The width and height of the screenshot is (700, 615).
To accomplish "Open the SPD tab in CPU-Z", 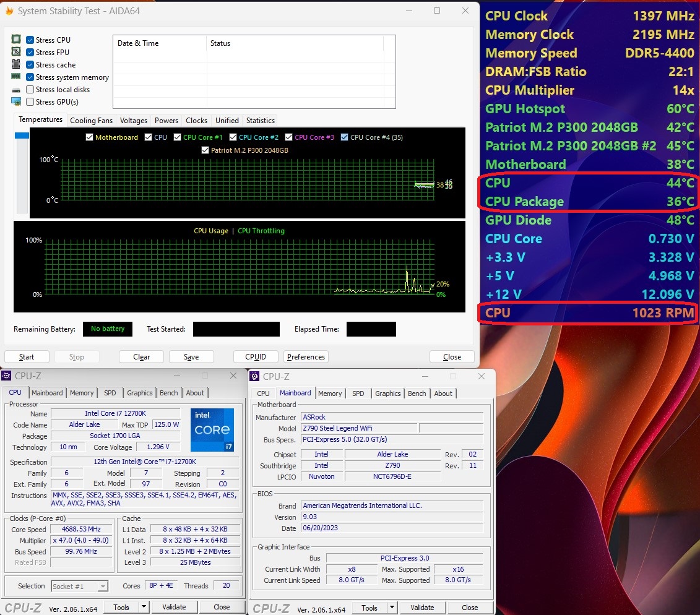I will [x=110, y=392].
